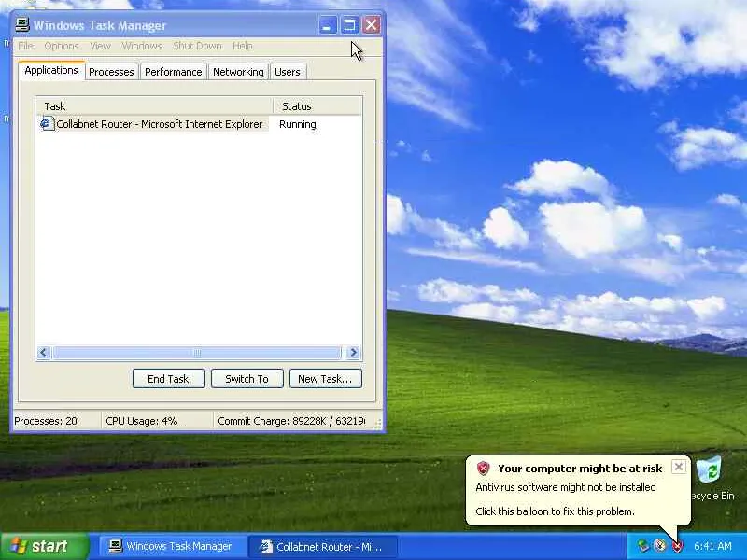Click the Running status cell

[298, 124]
